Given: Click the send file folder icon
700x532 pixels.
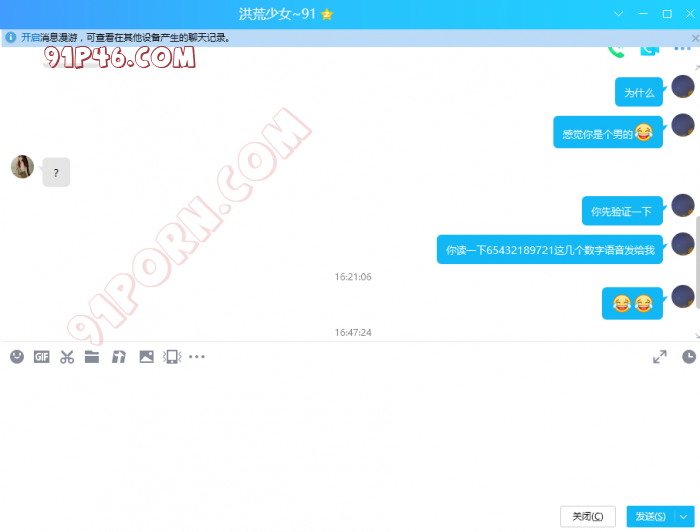Looking at the screenshot, I should point(92,357).
